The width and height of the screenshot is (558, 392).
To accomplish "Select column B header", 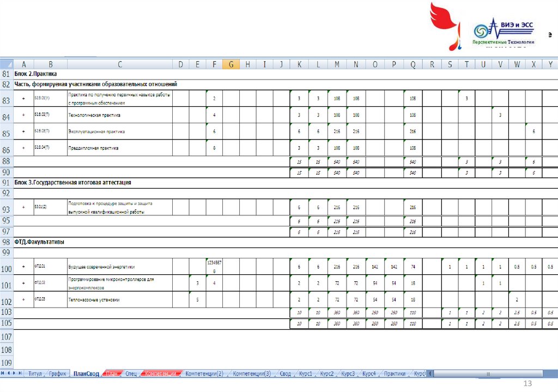I will (51, 64).
